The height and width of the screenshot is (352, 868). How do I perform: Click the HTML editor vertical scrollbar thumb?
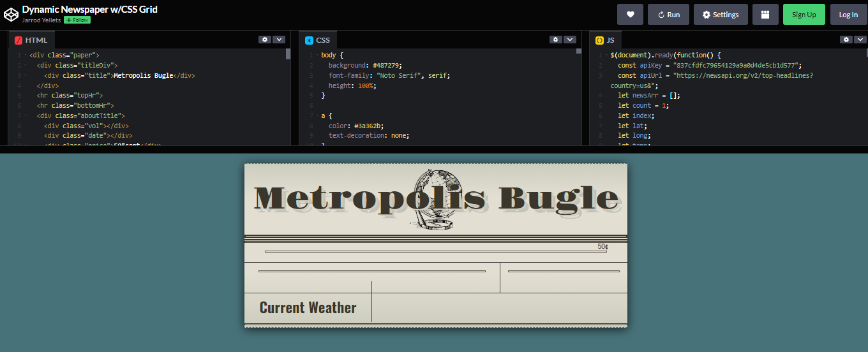[x=288, y=54]
